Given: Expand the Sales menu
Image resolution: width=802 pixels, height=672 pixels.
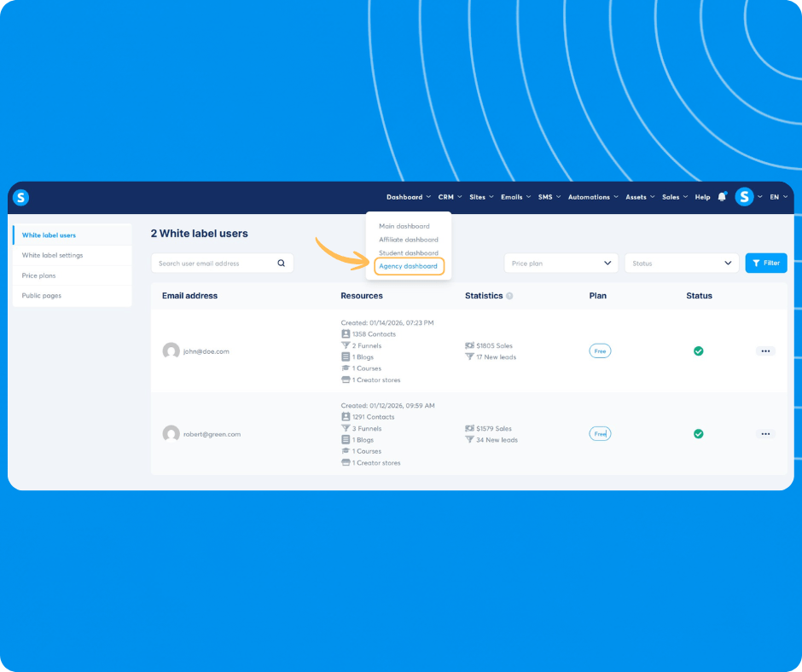Looking at the screenshot, I should pos(675,197).
